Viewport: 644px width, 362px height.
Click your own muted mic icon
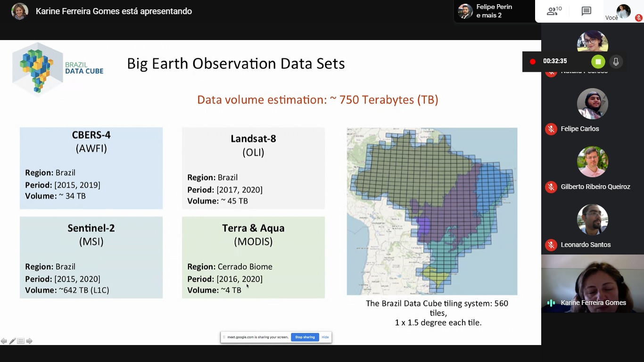(x=639, y=18)
